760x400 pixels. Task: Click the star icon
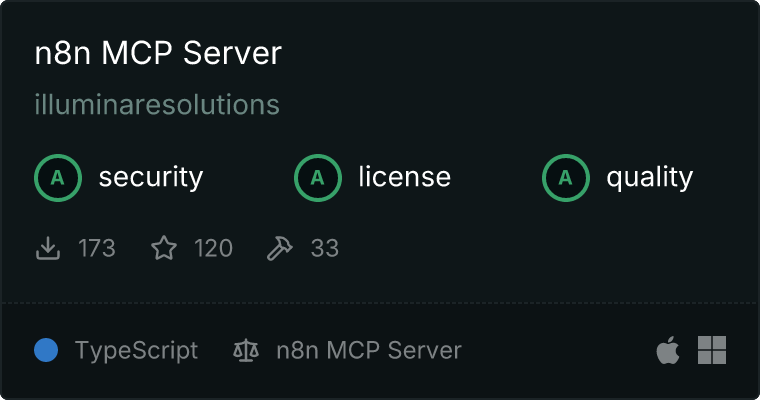pyautogui.click(x=163, y=248)
